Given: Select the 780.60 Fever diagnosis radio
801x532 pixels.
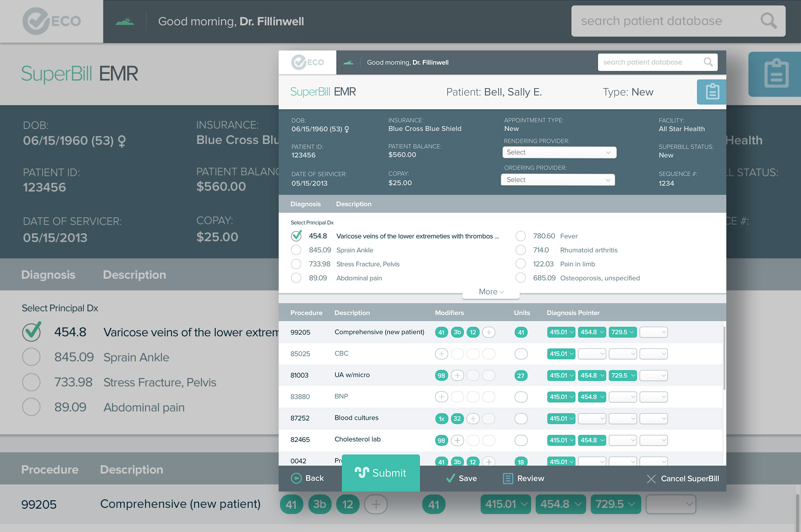Looking at the screenshot, I should click(520, 236).
